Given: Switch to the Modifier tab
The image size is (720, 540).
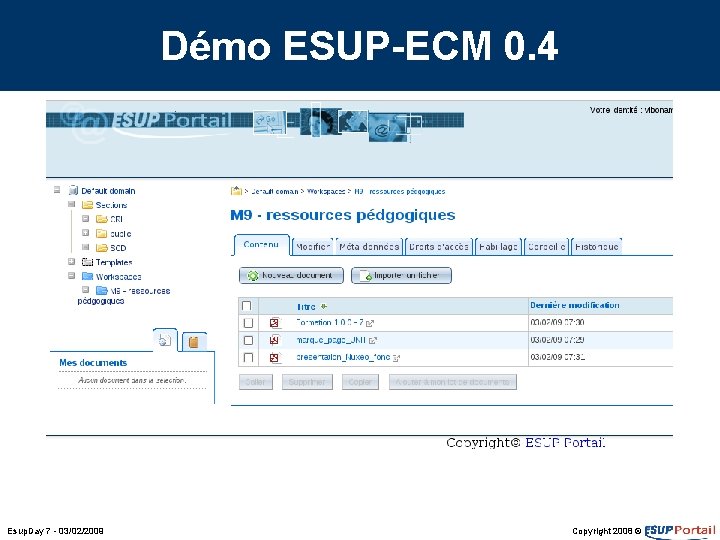Looking at the screenshot, I should pyautogui.click(x=313, y=247).
